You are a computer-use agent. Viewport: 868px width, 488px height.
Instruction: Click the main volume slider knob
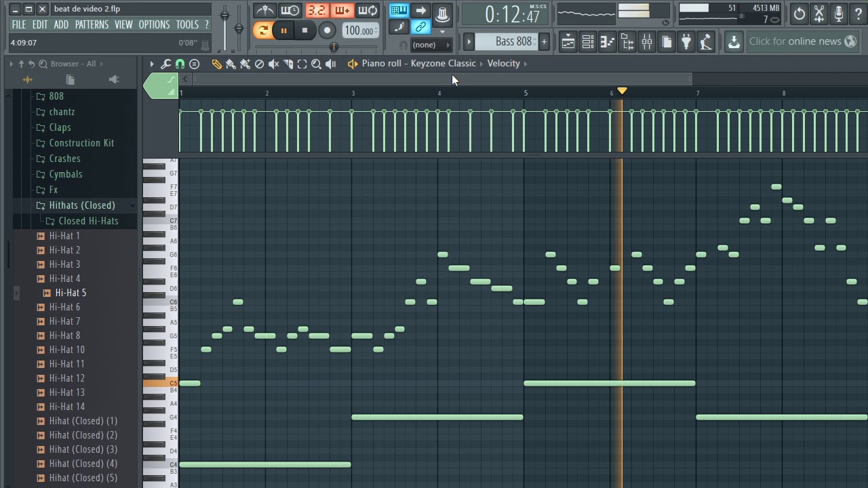tap(224, 15)
